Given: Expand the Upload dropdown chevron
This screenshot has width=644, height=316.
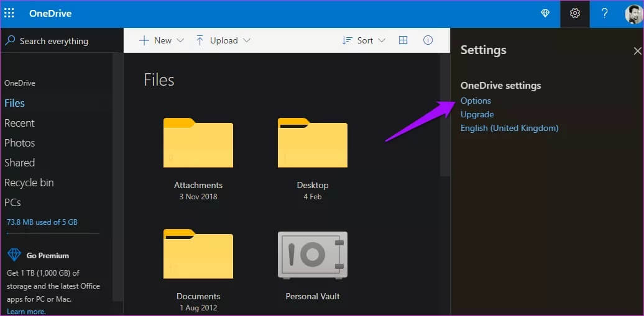Looking at the screenshot, I should (x=246, y=40).
